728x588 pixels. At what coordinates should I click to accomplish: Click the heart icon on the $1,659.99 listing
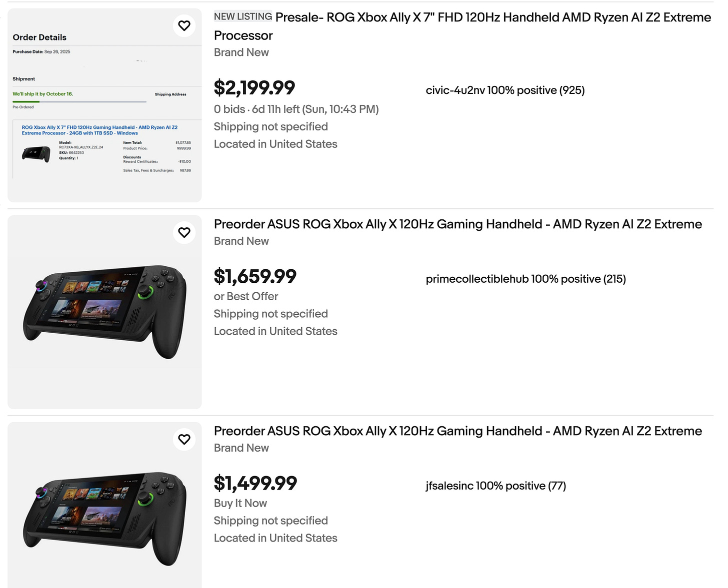coord(184,232)
